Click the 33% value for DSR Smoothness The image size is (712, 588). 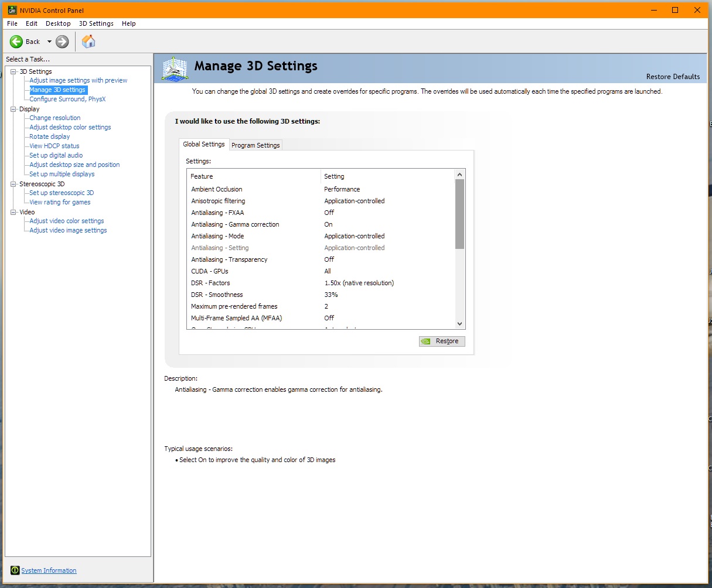click(x=331, y=295)
